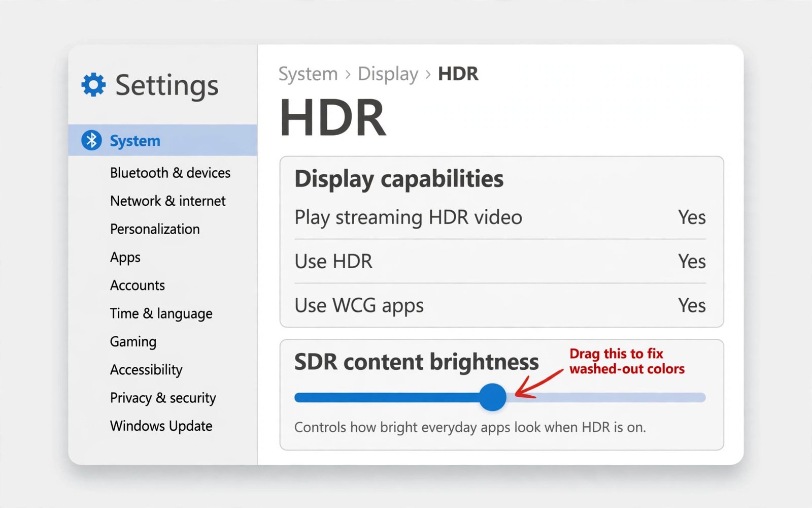The width and height of the screenshot is (812, 508).
Task: Click the SDR content brightness slider handle
Action: pos(492,397)
